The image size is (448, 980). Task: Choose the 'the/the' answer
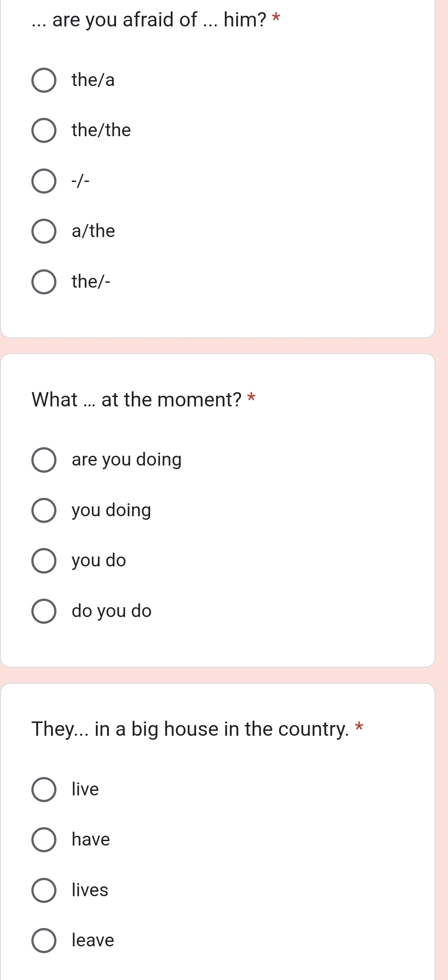pos(44,131)
